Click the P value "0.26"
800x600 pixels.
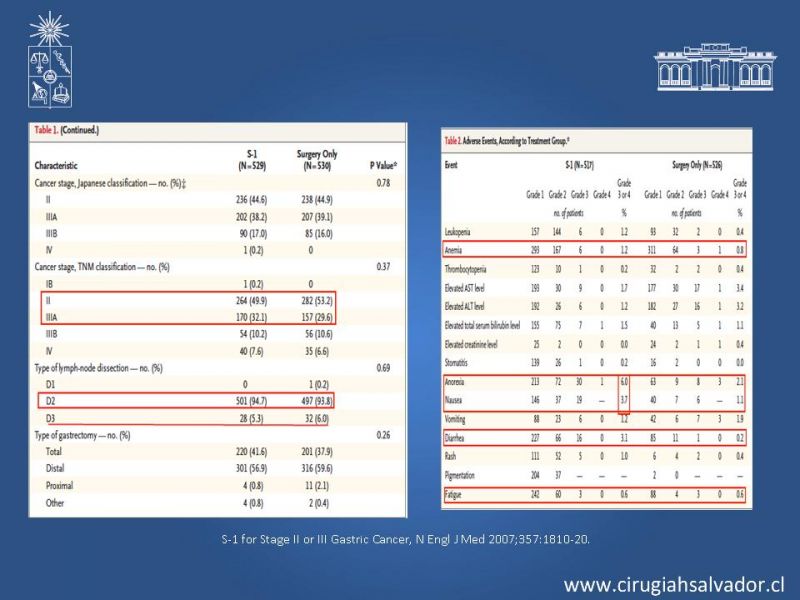383,435
